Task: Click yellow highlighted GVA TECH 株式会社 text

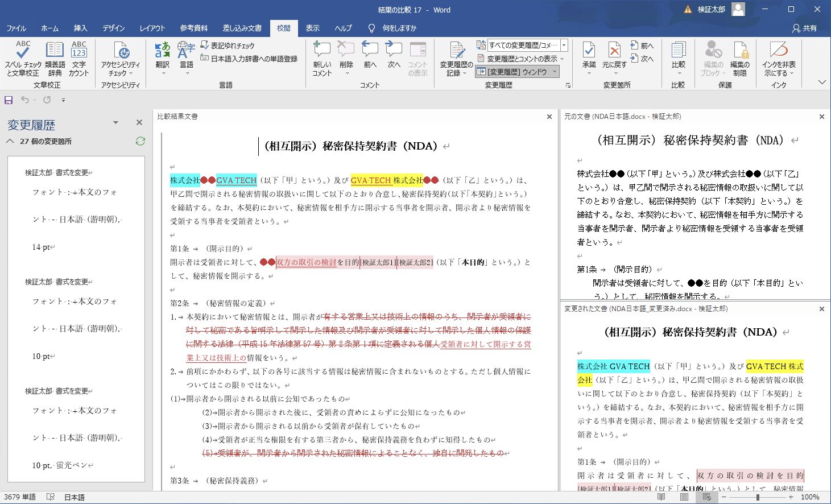Action: click(387, 180)
